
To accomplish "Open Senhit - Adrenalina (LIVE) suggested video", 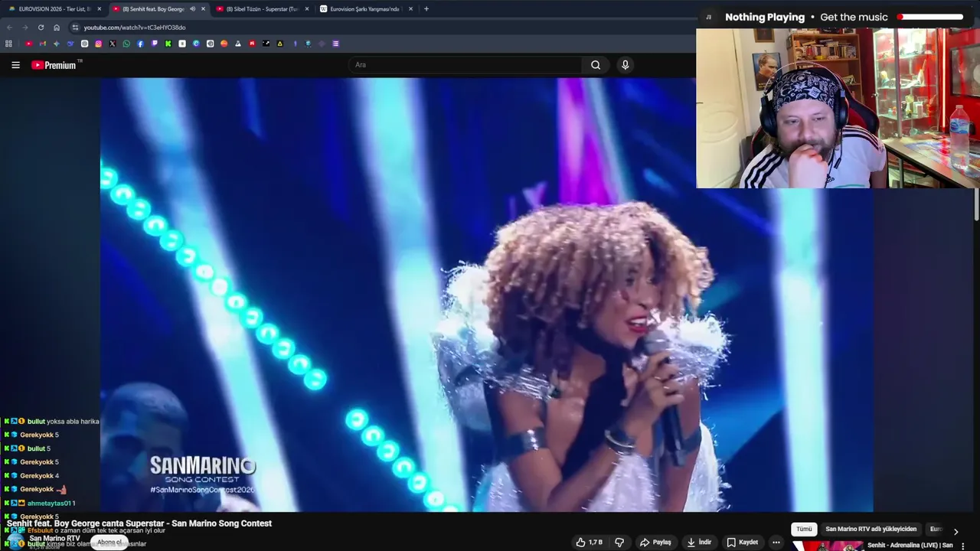I will pos(910,546).
